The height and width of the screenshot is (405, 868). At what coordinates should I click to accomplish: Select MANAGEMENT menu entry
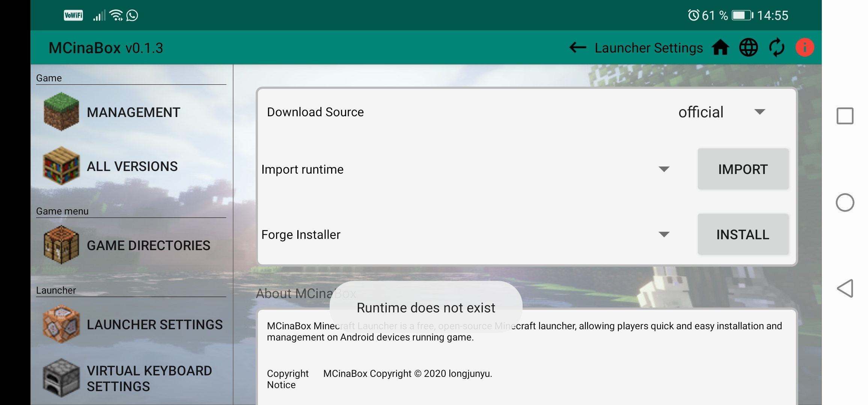pos(133,112)
